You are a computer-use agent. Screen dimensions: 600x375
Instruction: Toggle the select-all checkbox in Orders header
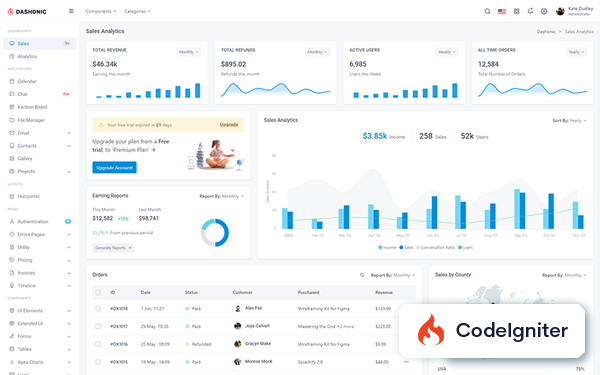click(x=98, y=292)
